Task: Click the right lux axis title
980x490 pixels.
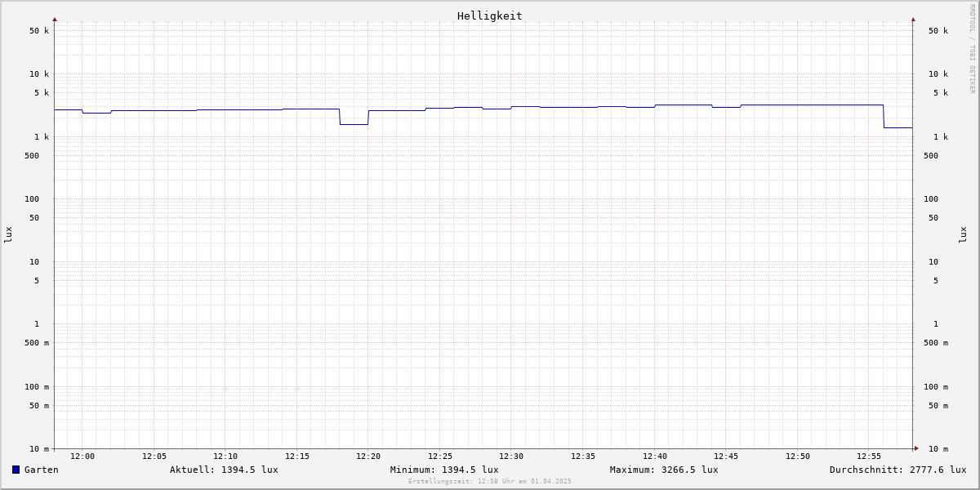Action: 963,235
